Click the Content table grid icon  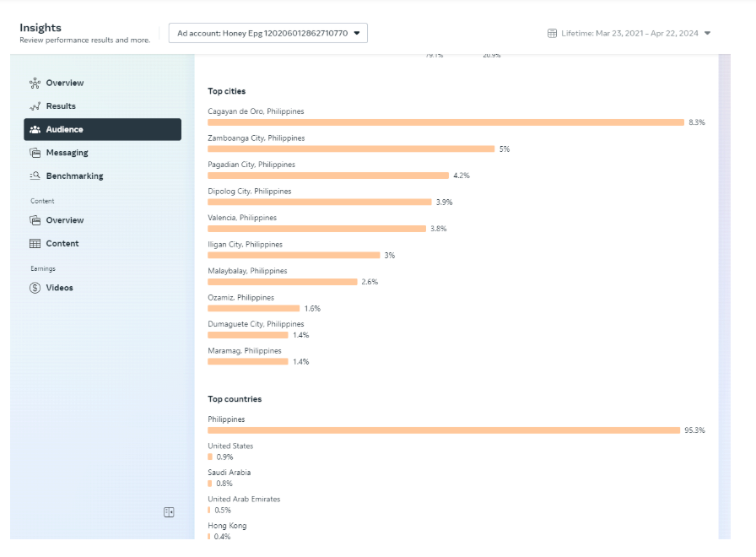coord(35,244)
